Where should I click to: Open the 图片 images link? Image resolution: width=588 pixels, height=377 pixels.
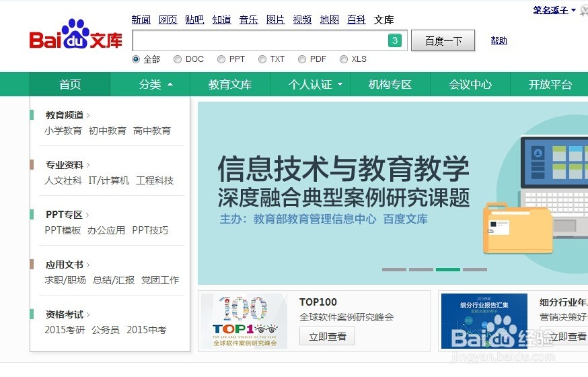pos(276,20)
